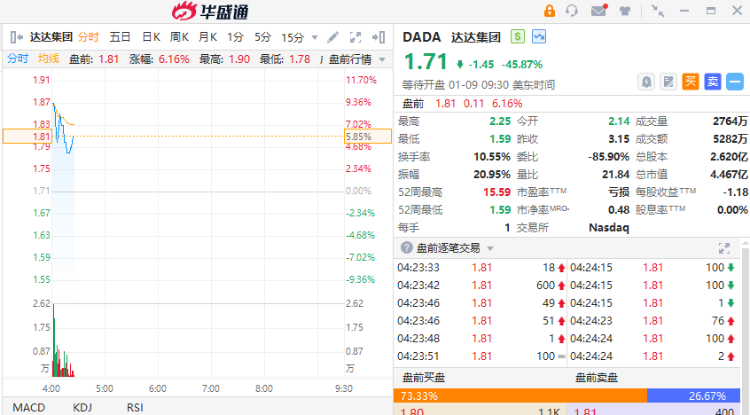Screen dimensions: 750x415
Task: Collapse right panel arrow icon
Action: point(379,37)
